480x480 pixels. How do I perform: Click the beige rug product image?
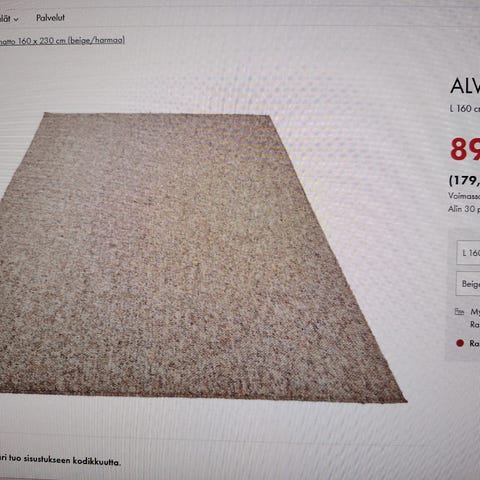(200, 257)
